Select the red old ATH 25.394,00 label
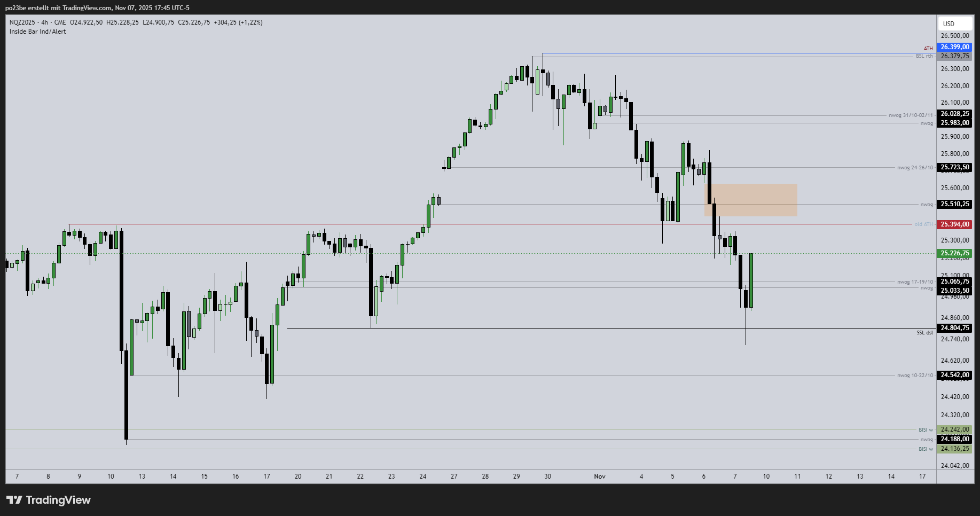Image resolution: width=980 pixels, height=516 pixels. [955, 224]
